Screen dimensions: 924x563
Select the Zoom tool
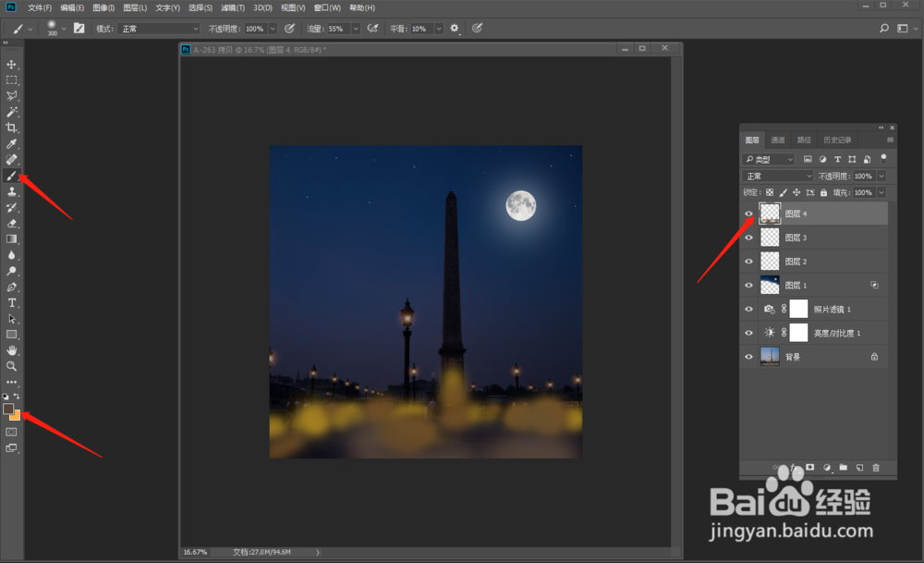[x=11, y=366]
